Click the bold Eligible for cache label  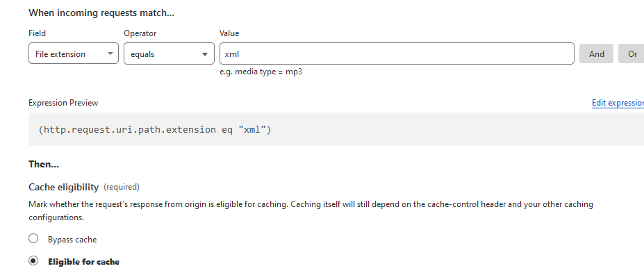[84, 261]
